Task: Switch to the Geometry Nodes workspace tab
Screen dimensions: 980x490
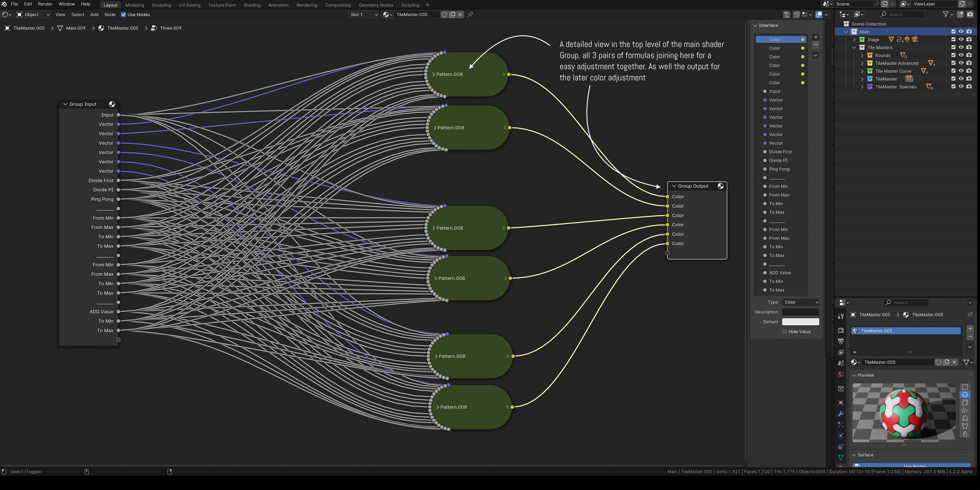Action: (376, 5)
